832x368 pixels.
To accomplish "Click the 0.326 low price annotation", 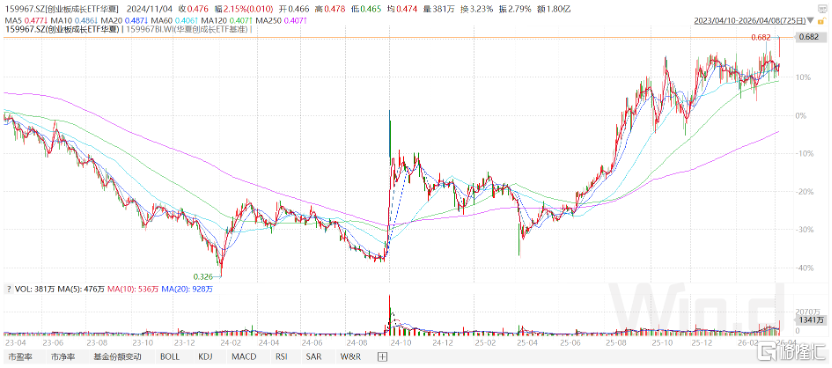I will click(202, 277).
